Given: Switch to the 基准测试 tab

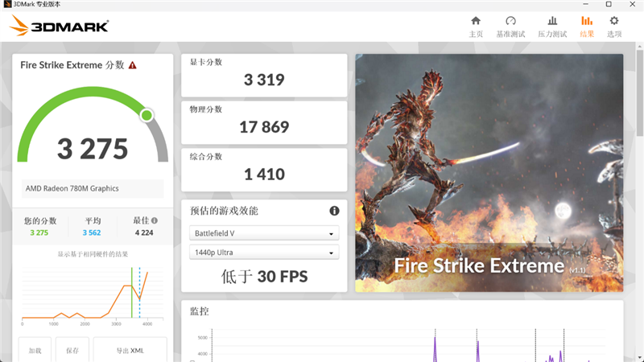Looking at the screenshot, I should (x=510, y=34).
